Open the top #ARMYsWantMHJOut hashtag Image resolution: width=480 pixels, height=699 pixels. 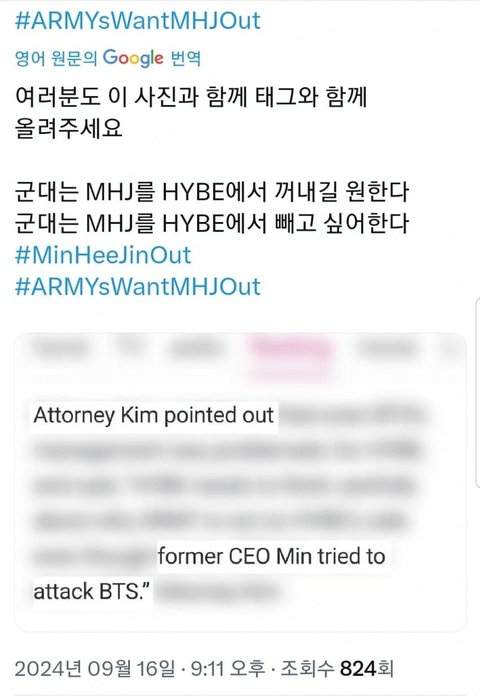138,21
